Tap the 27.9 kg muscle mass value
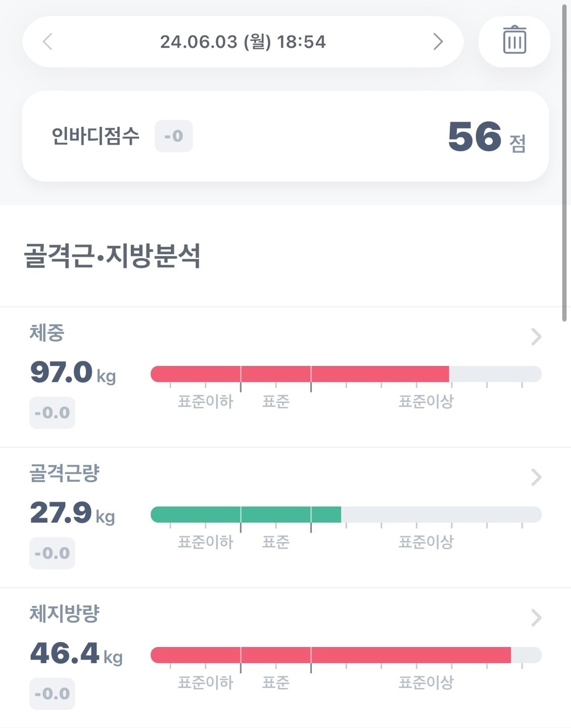Viewport: 571px width, 728px height. point(73,513)
